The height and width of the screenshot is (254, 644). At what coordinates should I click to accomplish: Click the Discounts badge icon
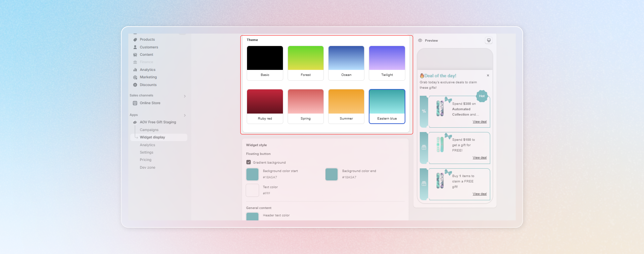135,85
